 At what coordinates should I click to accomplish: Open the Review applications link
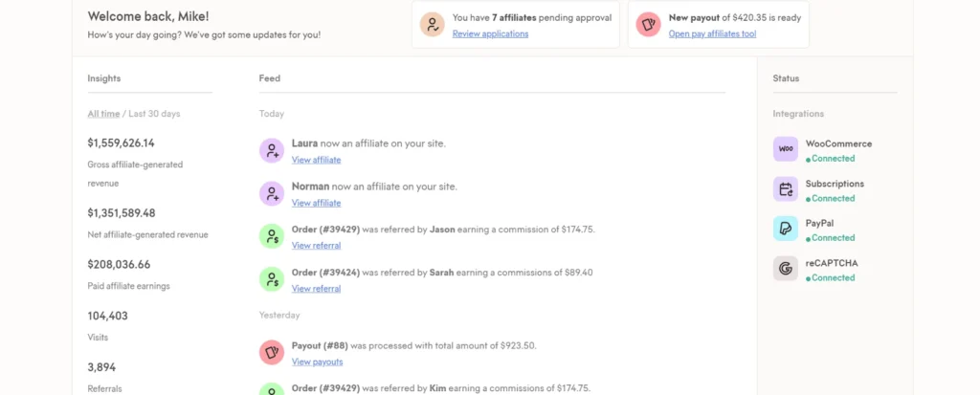[490, 33]
